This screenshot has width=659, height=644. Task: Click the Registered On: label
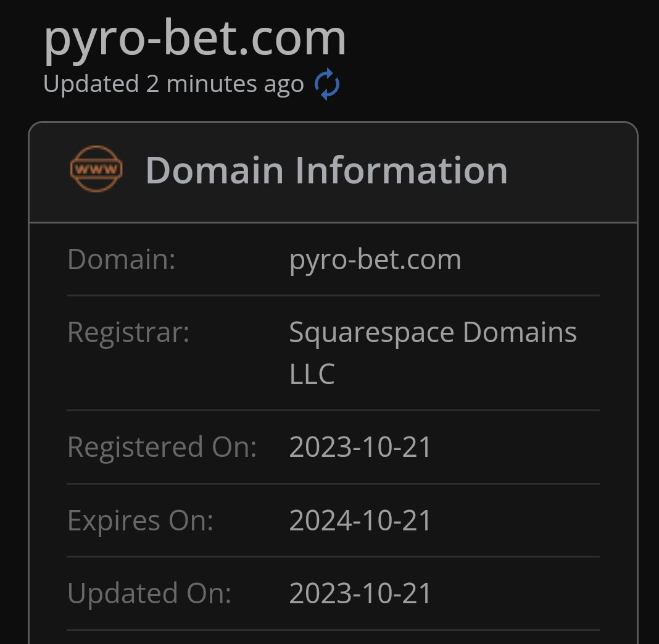[162, 447]
